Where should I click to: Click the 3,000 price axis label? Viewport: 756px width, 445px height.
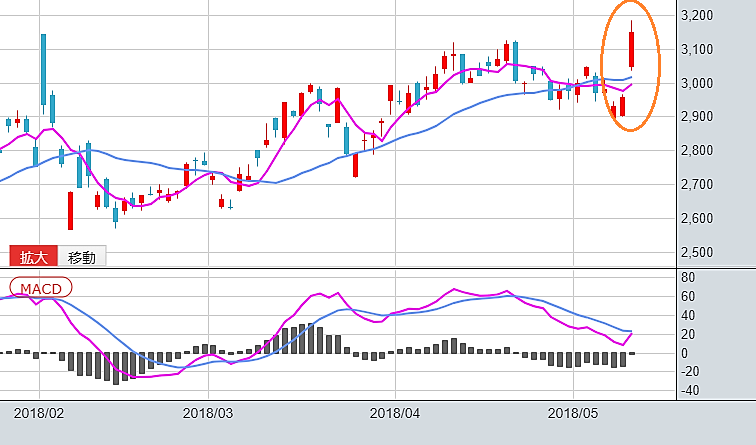(697, 83)
